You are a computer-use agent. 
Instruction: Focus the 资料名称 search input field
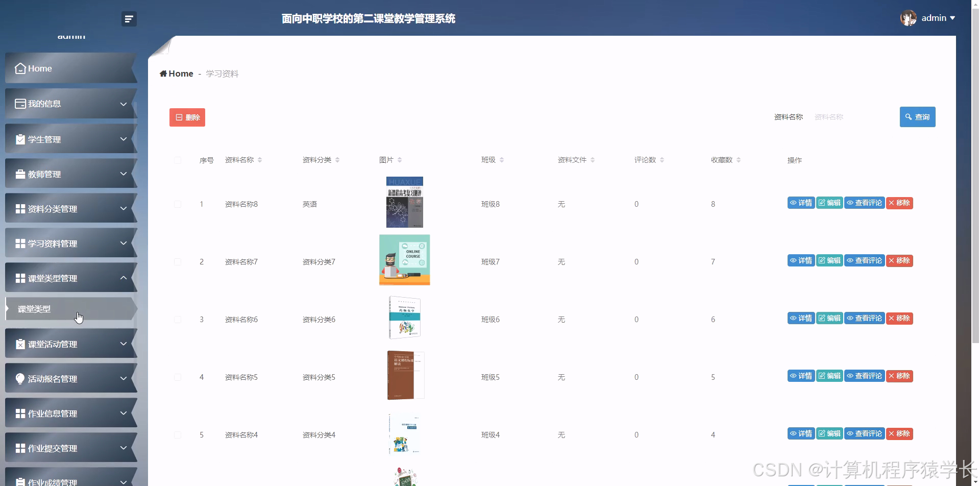(x=851, y=117)
